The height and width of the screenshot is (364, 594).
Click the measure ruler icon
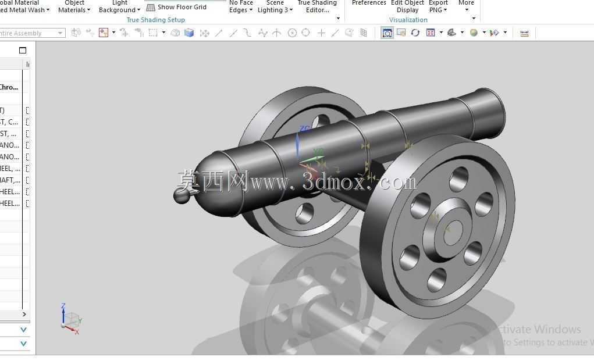(524, 33)
